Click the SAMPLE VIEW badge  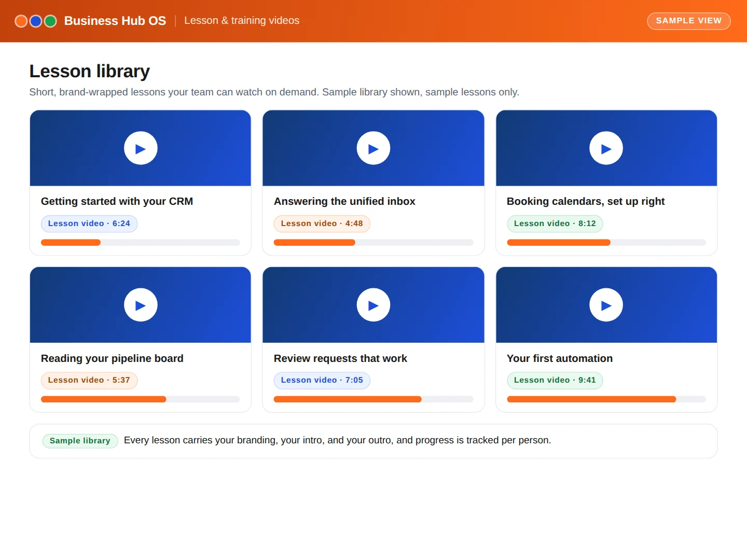pos(689,21)
